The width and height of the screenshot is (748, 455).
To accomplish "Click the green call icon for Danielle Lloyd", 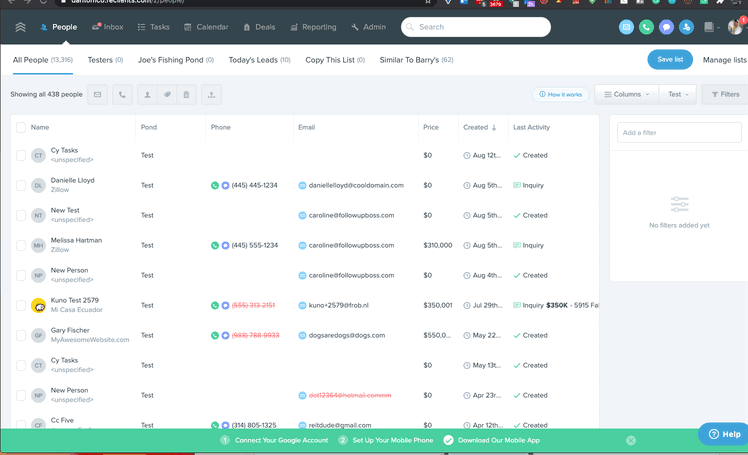I will [215, 186].
